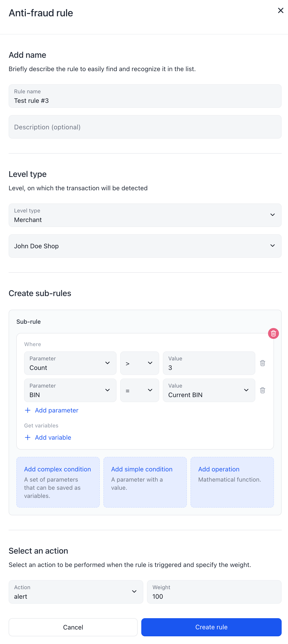288x644 pixels.
Task: Open the Current BIN value dropdown
Action: [209, 390]
